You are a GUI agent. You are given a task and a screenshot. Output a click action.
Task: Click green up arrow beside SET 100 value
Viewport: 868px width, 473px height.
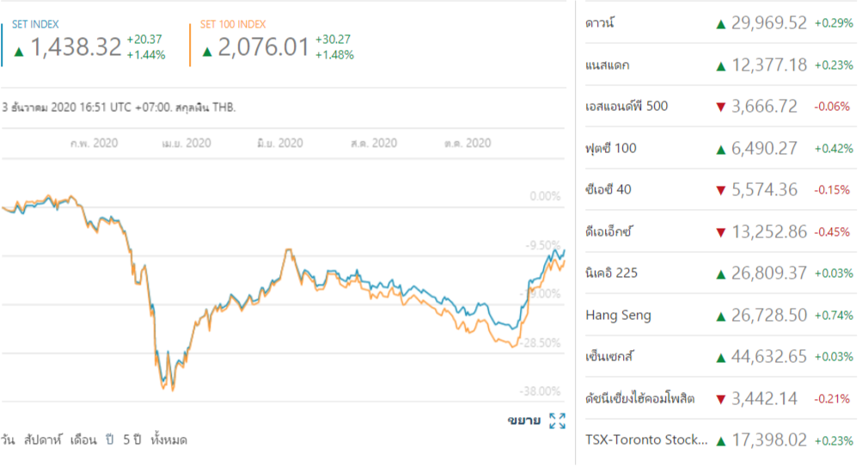[207, 50]
